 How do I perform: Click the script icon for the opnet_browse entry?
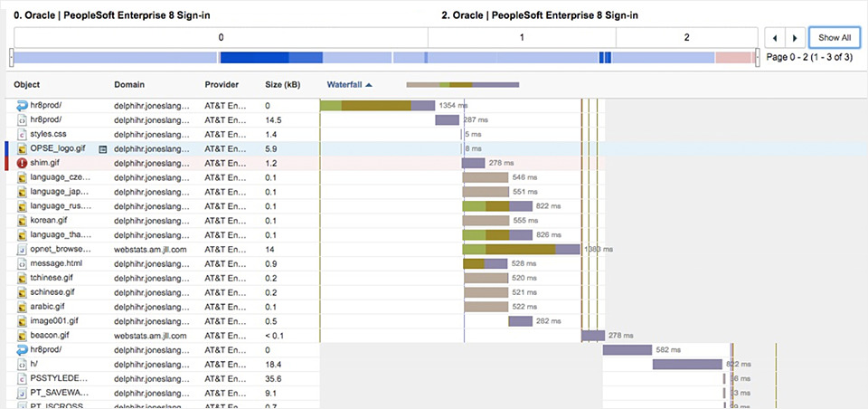pos(22,249)
